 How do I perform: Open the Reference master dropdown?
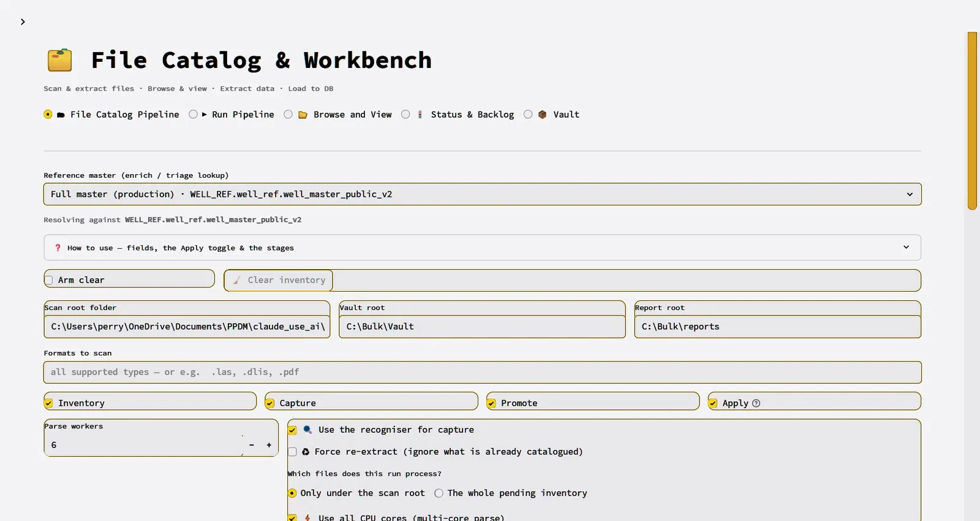tap(483, 194)
